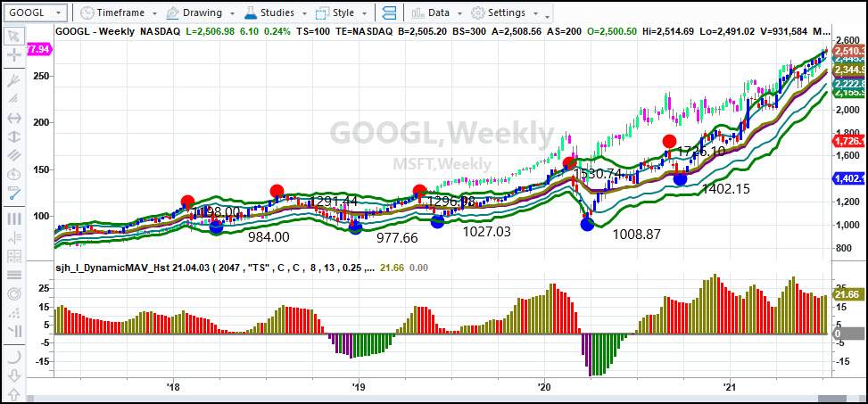868x404 pixels.
Task: Expand the Timeframe dropdown arrow
Action: [x=154, y=13]
